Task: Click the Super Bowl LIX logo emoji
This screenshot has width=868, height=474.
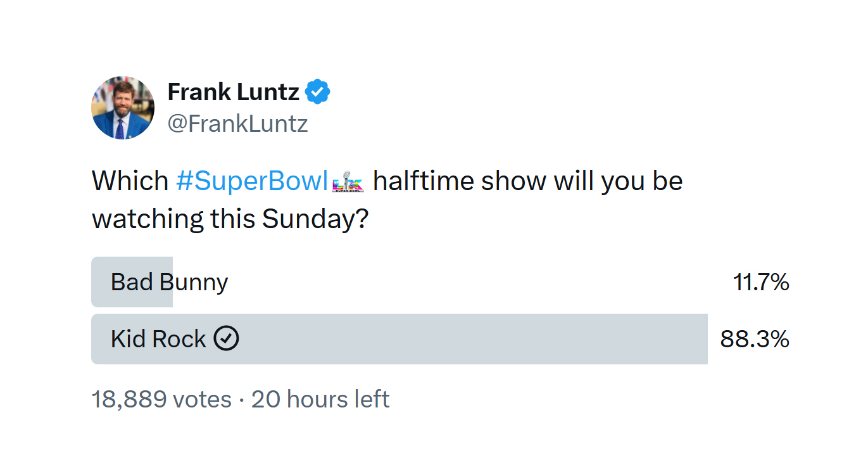Action: [348, 183]
